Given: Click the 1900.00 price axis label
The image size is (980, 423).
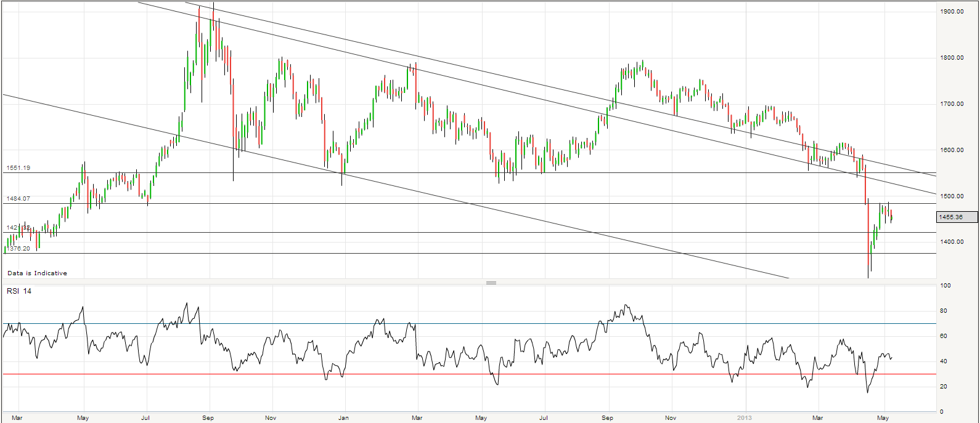Looking at the screenshot, I should point(952,12).
